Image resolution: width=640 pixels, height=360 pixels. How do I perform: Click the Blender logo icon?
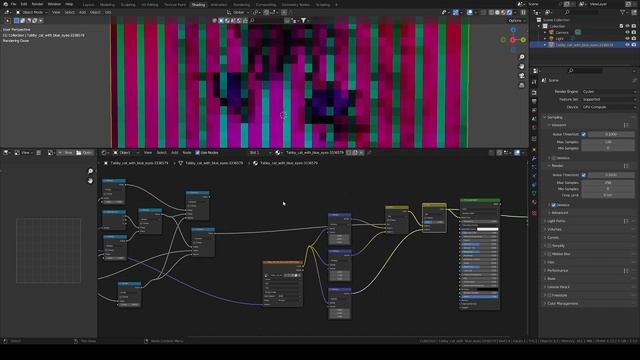(x=5, y=4)
